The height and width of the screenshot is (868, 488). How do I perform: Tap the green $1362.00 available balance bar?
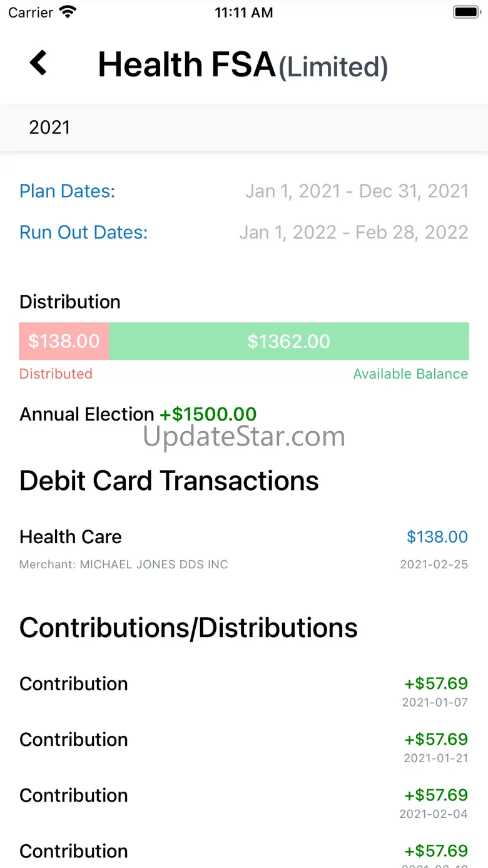[288, 341]
